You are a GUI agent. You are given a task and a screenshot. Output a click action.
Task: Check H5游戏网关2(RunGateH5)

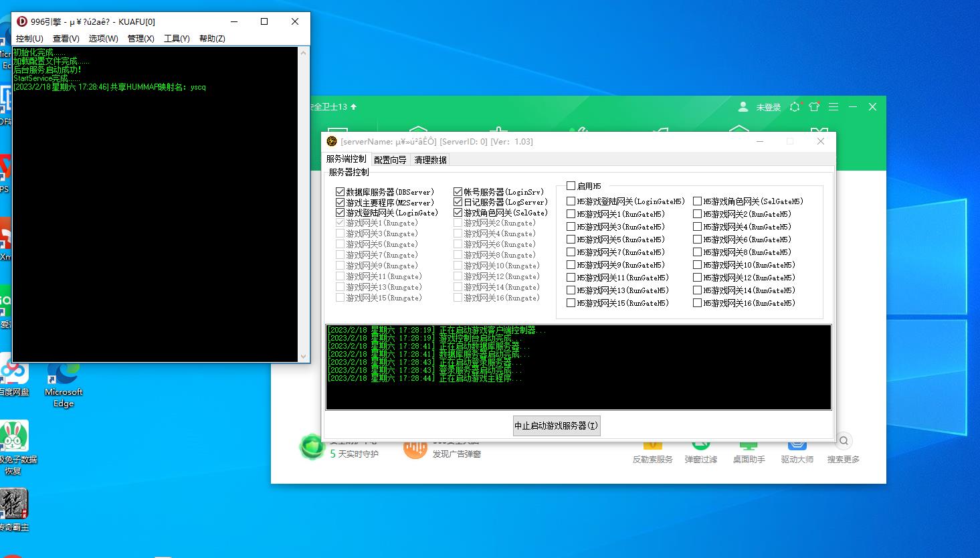click(697, 214)
